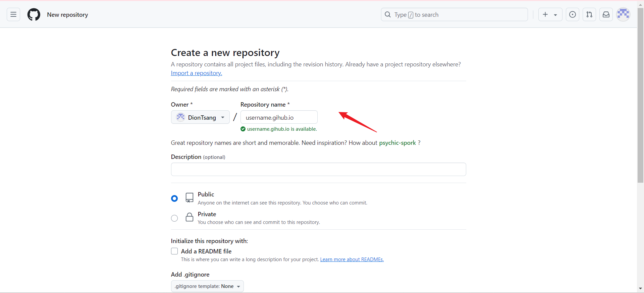Click the plus create-new icon
Image resolution: width=644 pixels, height=293 pixels.
[x=545, y=14]
